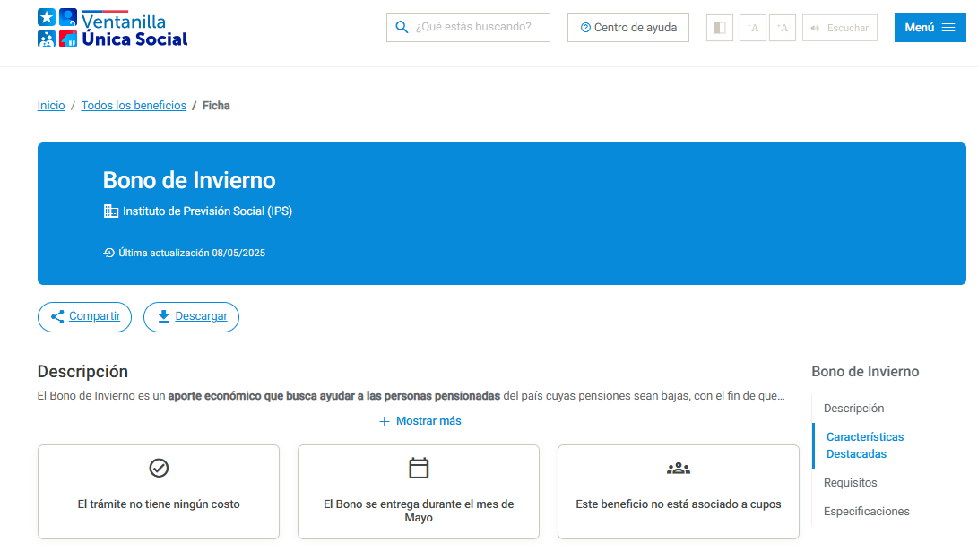Click the checkmark icon on the no-cost card
This screenshot has height=560, width=978.
click(x=159, y=468)
